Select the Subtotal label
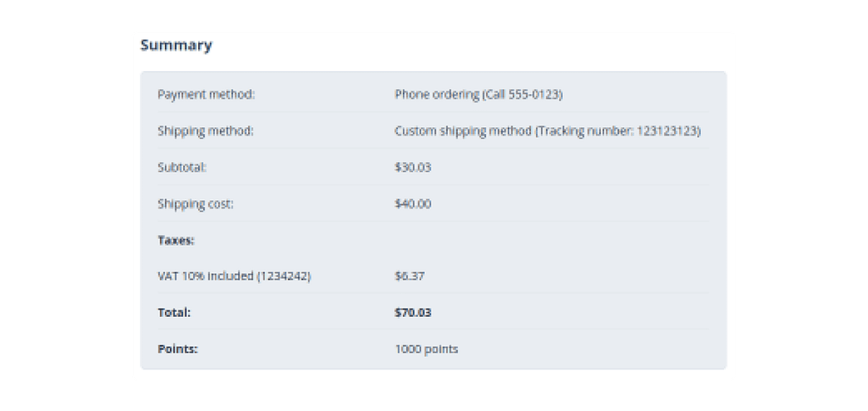The width and height of the screenshot is (868, 411). tap(182, 168)
